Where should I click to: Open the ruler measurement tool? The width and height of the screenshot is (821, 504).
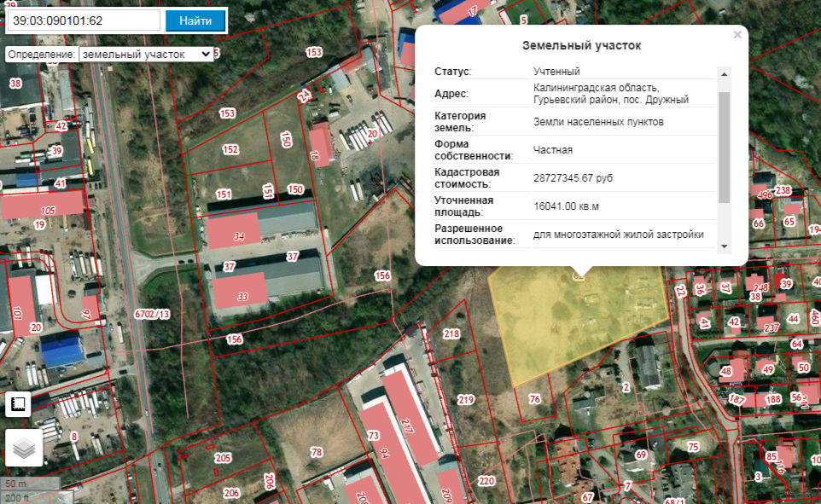19,404
